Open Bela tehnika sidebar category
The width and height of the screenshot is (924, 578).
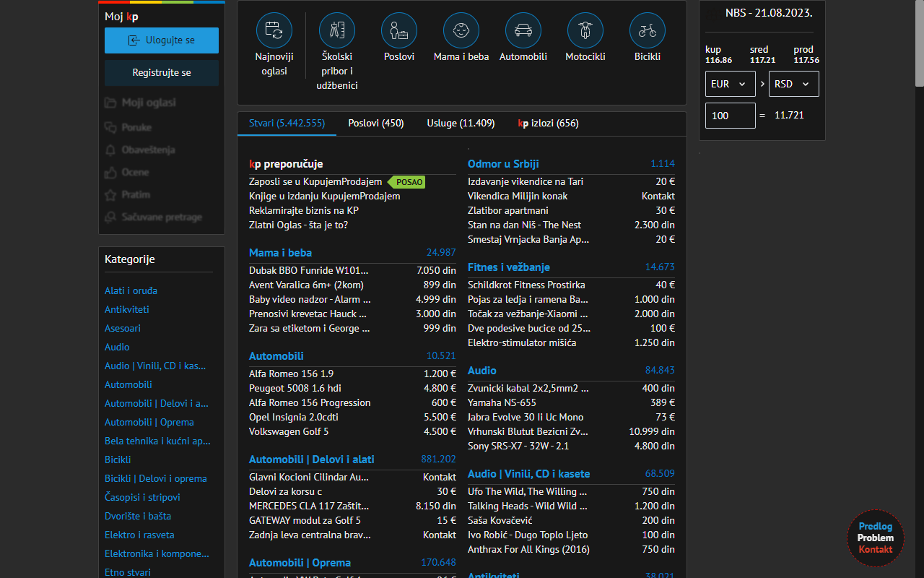tap(157, 441)
